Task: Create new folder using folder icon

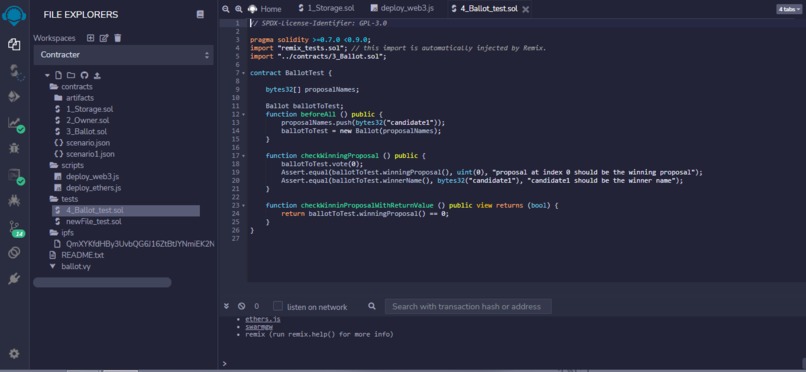Action: pos(71,76)
